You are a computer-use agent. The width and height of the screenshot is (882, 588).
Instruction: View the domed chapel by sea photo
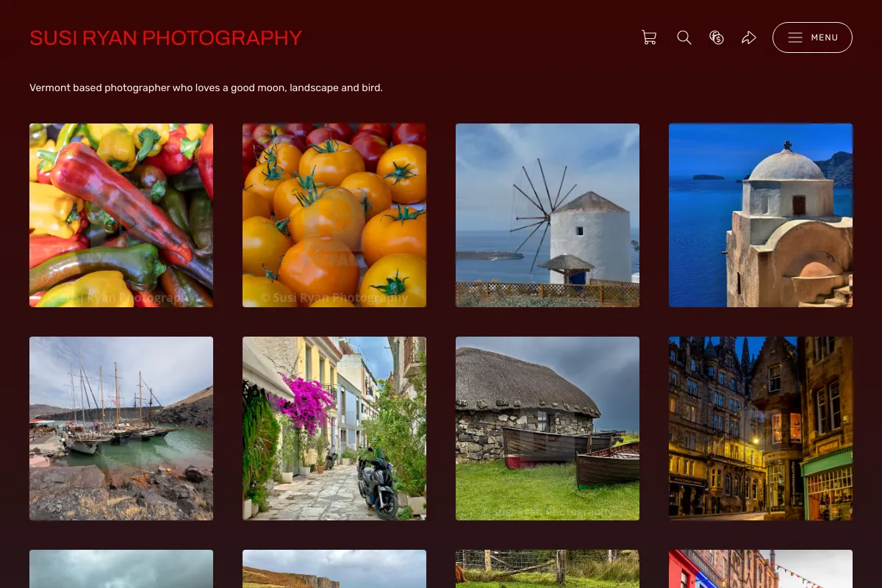[761, 215]
